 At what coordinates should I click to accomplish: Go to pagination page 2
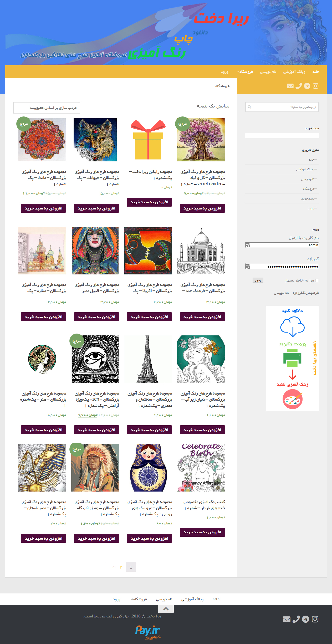(121, 567)
